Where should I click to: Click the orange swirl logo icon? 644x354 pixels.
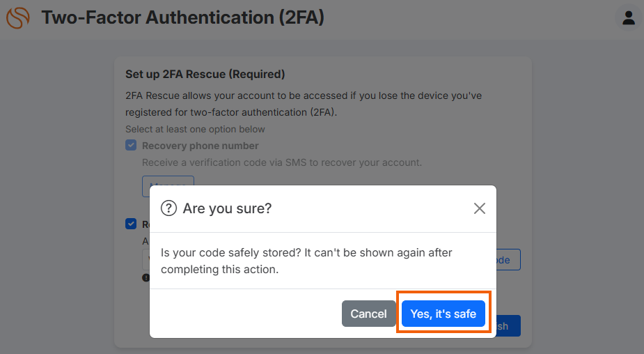pos(17,18)
